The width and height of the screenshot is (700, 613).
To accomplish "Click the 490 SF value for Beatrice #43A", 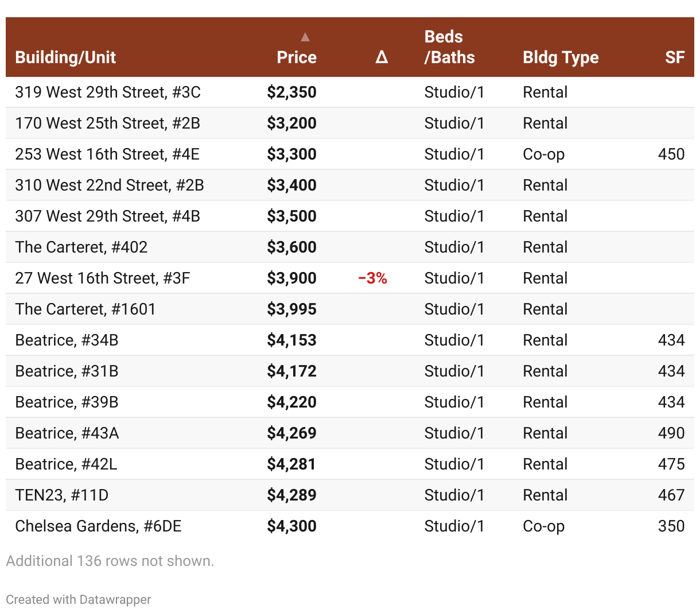I will 671,433.
